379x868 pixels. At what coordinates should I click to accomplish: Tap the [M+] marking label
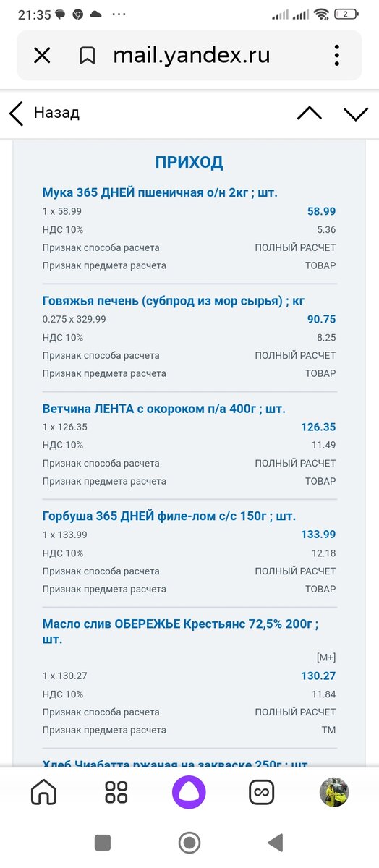coord(326,658)
